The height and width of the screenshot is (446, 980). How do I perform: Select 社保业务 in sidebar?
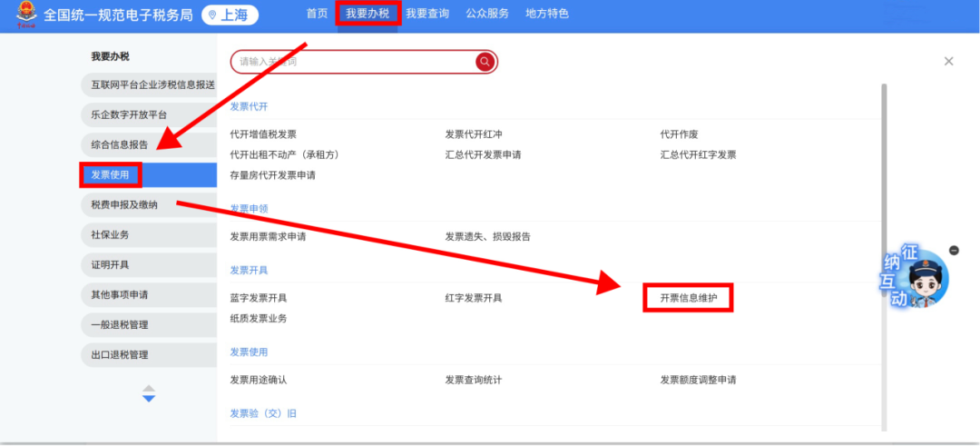tap(149, 234)
